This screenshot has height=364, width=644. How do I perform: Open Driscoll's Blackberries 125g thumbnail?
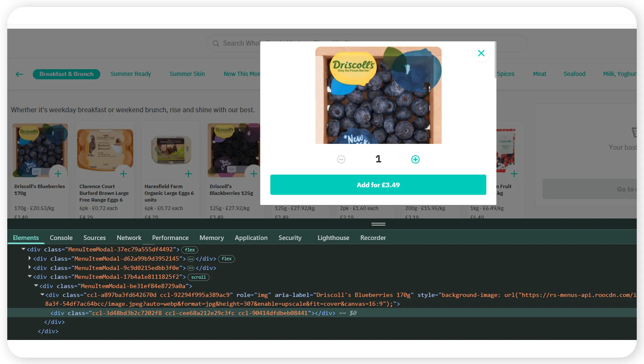pos(234,150)
